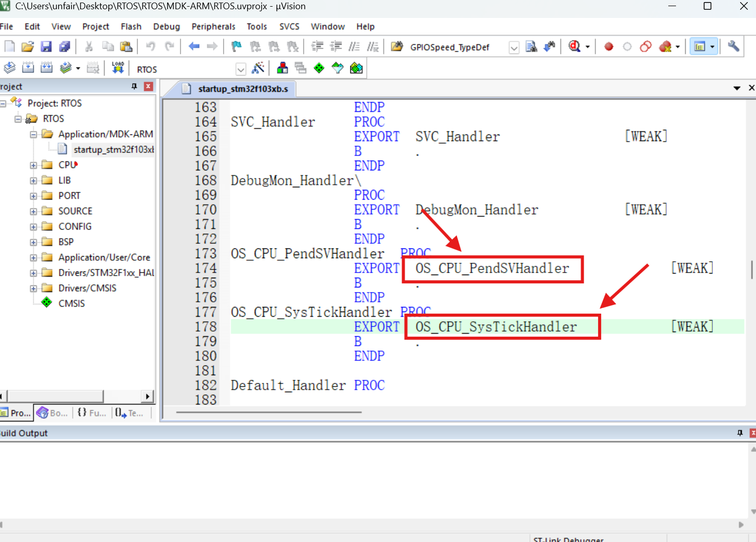
Task: Click the Batch Build icon
Action: pyautogui.click(x=66, y=68)
